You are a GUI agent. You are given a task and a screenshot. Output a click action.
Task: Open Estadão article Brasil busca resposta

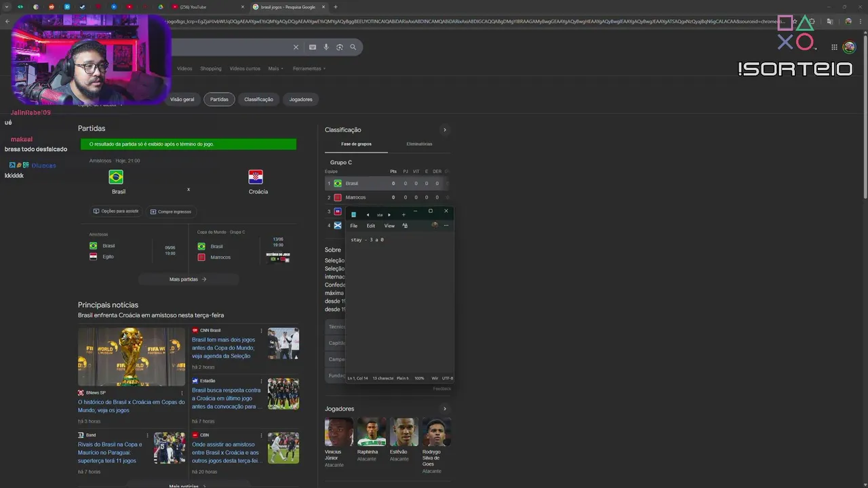226,399
